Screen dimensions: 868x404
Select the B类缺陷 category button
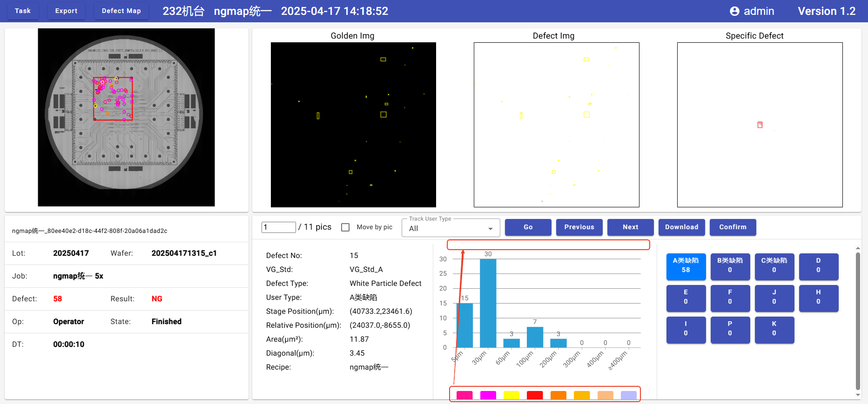tap(730, 266)
